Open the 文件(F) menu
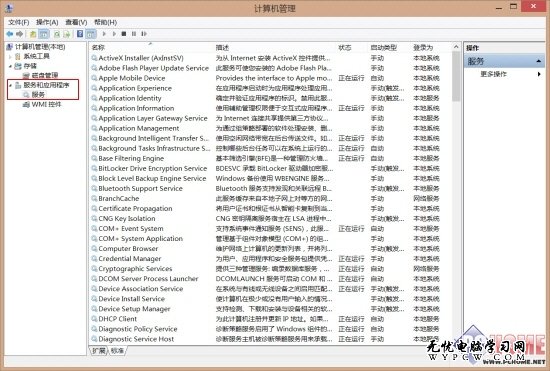Image resolution: width=550 pixels, height=371 pixels. coord(19,22)
